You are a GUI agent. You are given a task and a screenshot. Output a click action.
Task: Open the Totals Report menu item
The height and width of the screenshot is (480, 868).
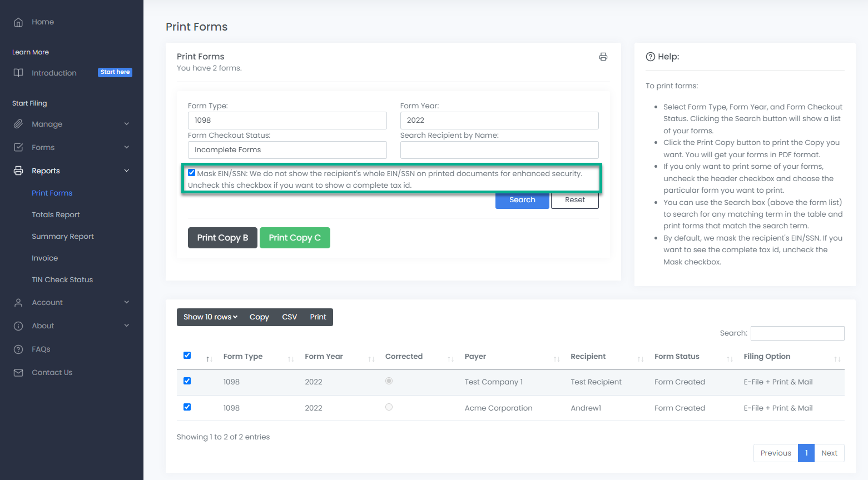click(56, 215)
